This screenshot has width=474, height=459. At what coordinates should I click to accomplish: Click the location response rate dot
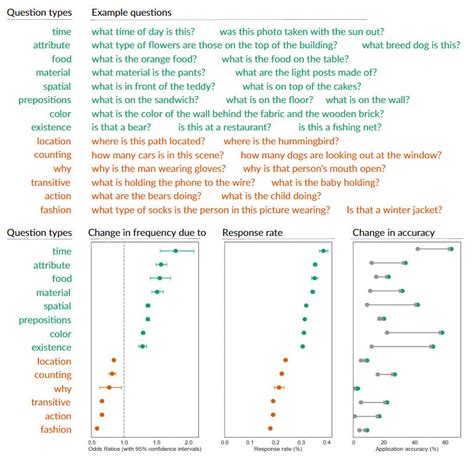(x=285, y=360)
